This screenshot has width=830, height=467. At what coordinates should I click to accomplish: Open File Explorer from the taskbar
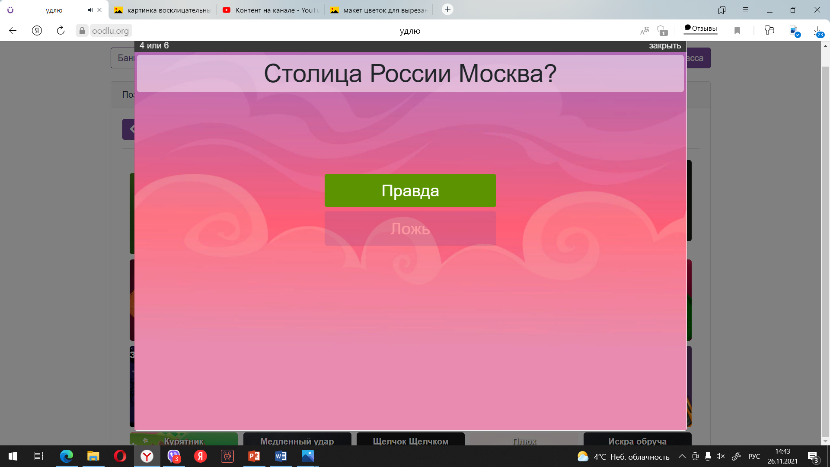pos(93,456)
